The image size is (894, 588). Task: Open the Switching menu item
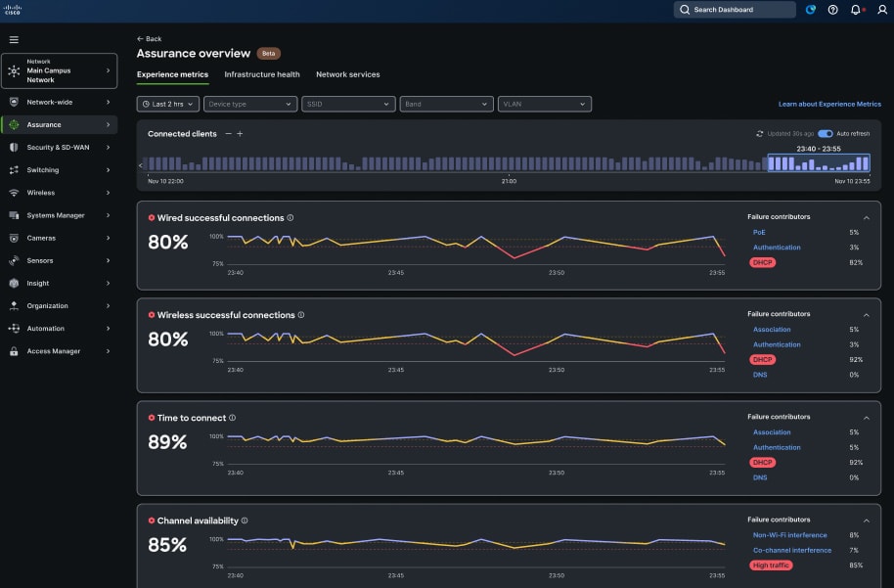pyautogui.click(x=60, y=170)
